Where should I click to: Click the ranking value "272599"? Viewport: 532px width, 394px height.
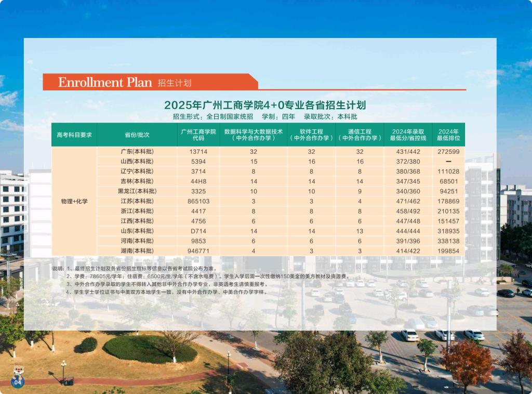click(x=448, y=152)
